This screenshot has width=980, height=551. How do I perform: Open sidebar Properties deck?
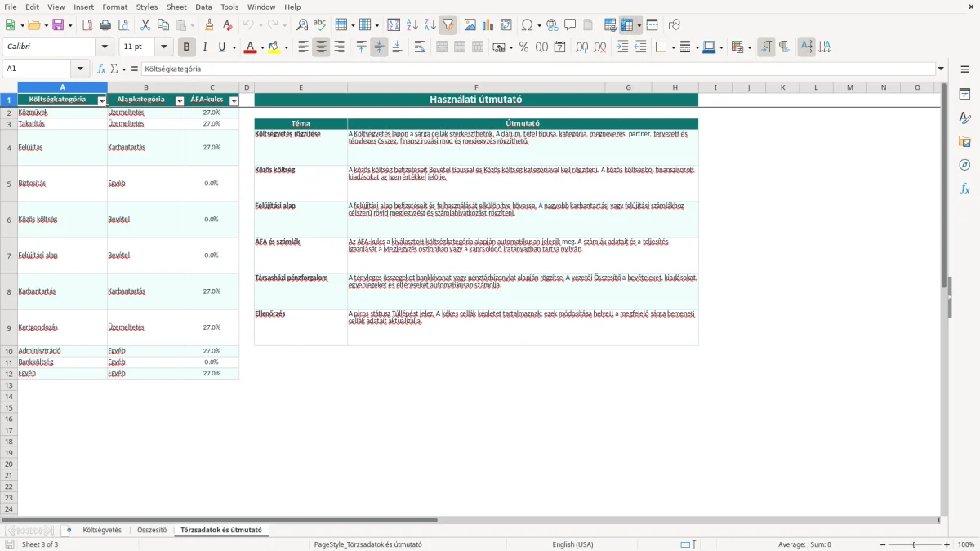[964, 95]
